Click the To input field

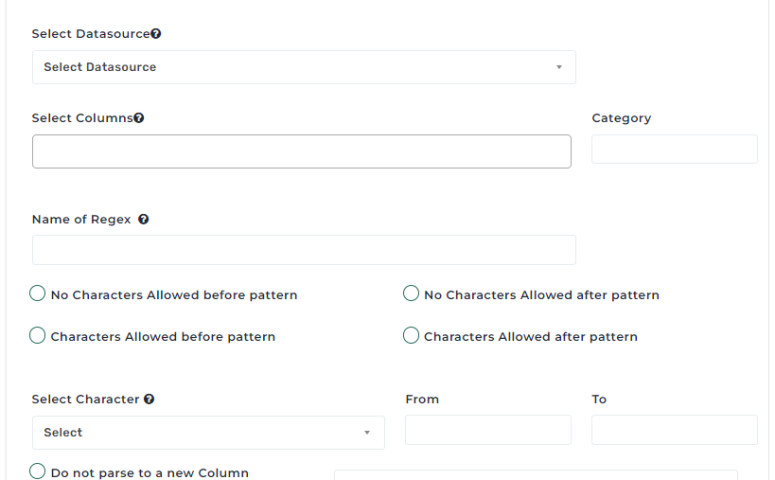(674, 430)
